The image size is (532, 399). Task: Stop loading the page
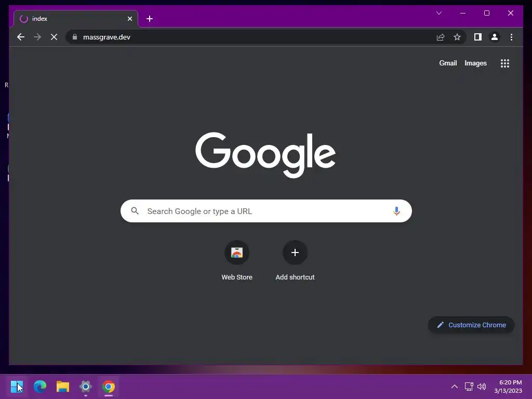click(54, 37)
